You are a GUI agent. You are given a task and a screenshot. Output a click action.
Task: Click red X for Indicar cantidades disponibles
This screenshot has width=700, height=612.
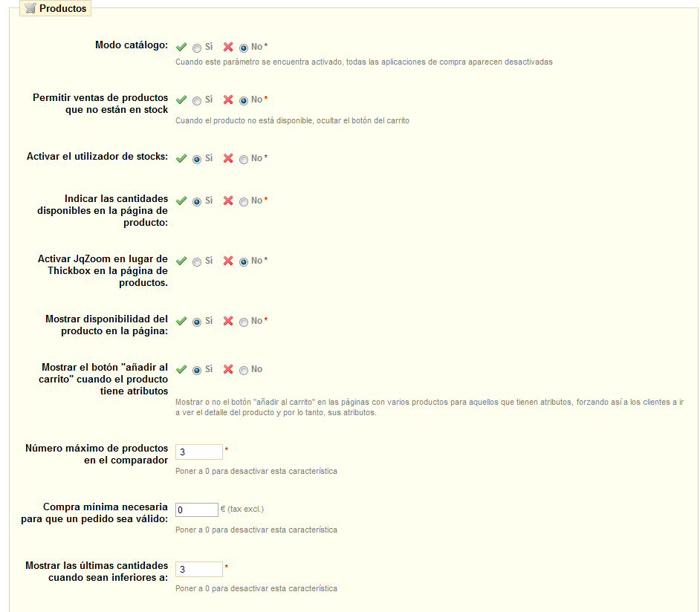tap(228, 201)
